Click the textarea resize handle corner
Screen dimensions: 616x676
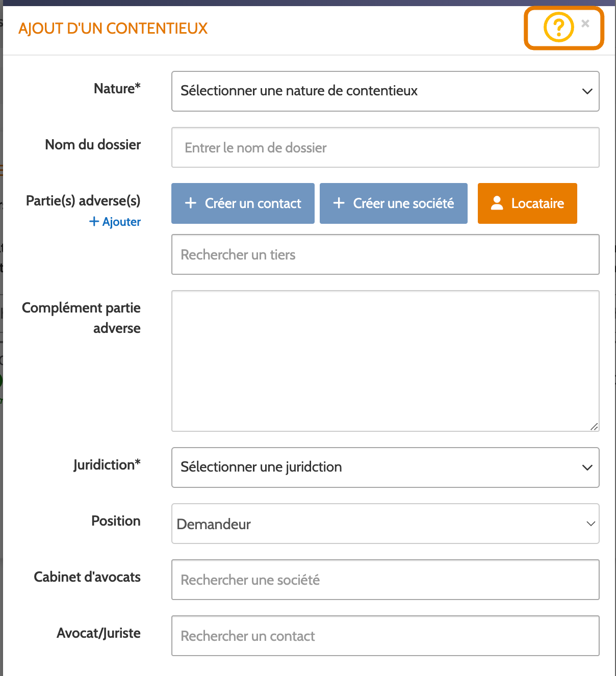click(594, 427)
